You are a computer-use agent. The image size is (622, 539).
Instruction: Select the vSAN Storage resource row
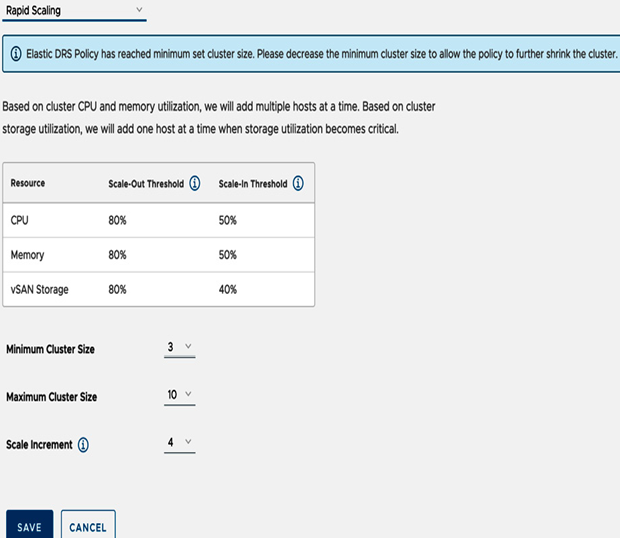point(159,290)
